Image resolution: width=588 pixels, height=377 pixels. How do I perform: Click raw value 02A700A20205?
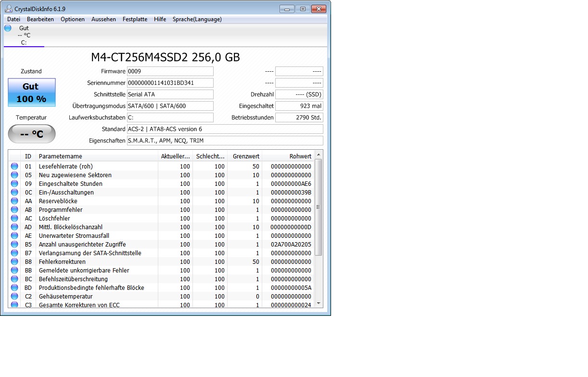tap(291, 244)
